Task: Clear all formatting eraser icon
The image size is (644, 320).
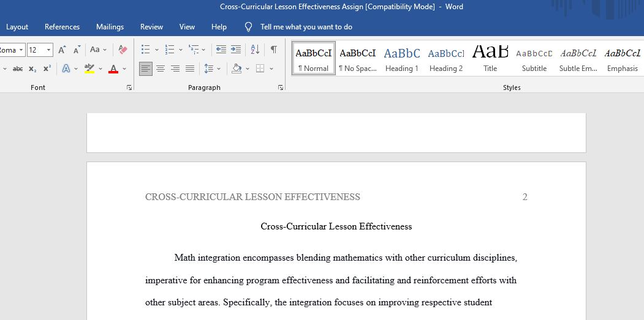Action: click(123, 50)
